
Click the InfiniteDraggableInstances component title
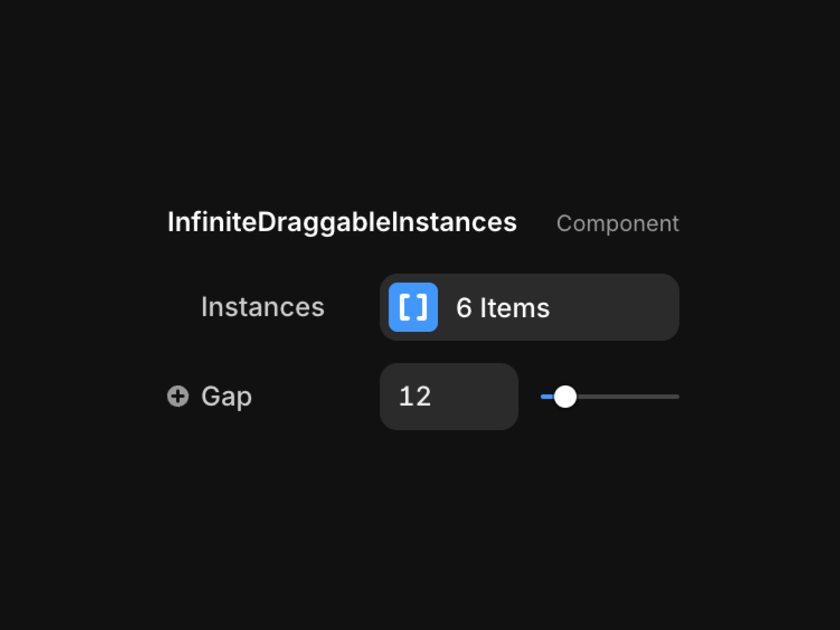coord(342,223)
